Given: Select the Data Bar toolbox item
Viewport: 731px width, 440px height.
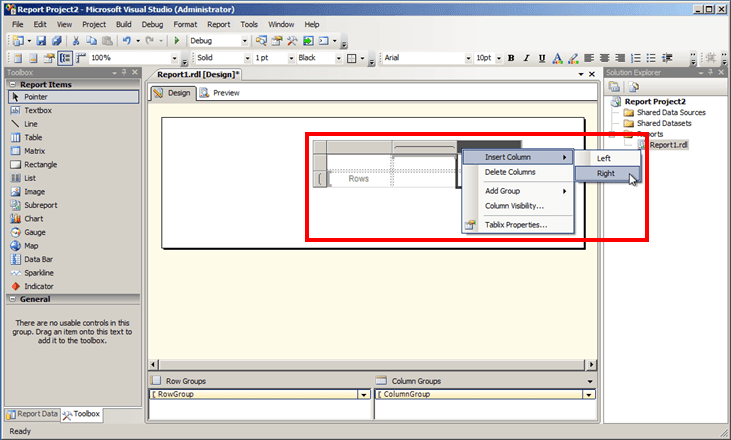Looking at the screenshot, I should (74, 259).
